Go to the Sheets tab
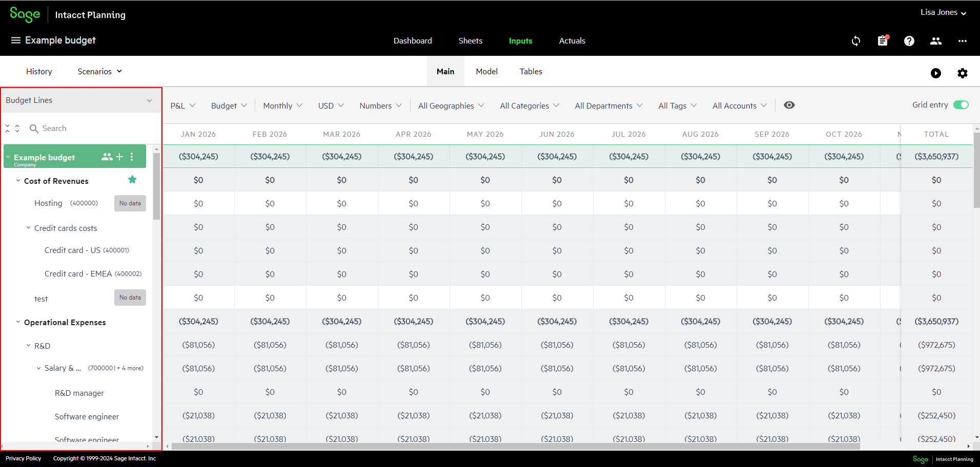Viewport: 980px width, 467px height. (x=470, y=41)
